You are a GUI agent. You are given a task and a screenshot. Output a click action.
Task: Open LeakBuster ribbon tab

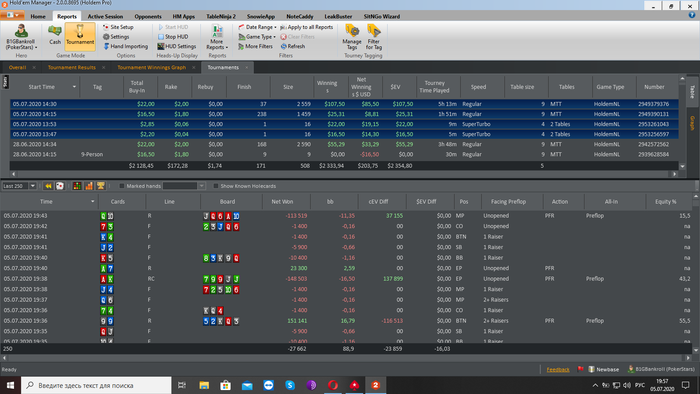pos(338,17)
